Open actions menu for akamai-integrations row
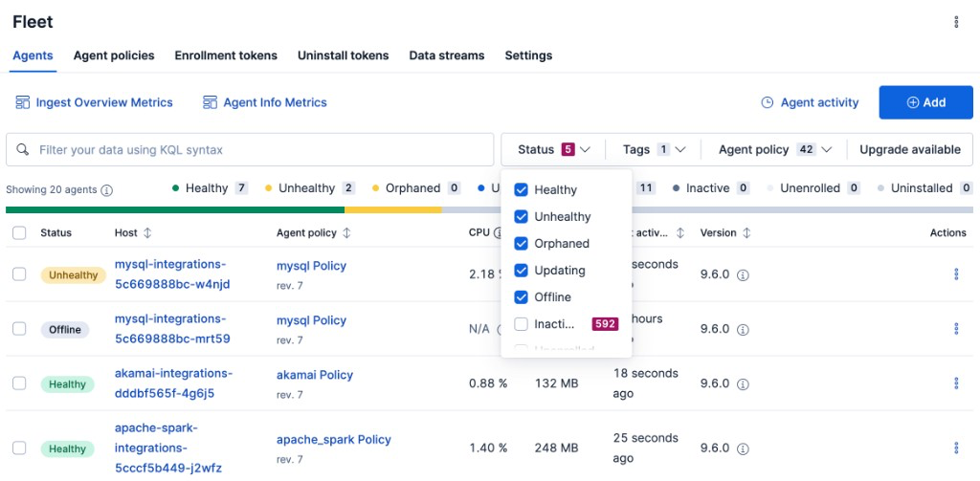 pos(956,383)
